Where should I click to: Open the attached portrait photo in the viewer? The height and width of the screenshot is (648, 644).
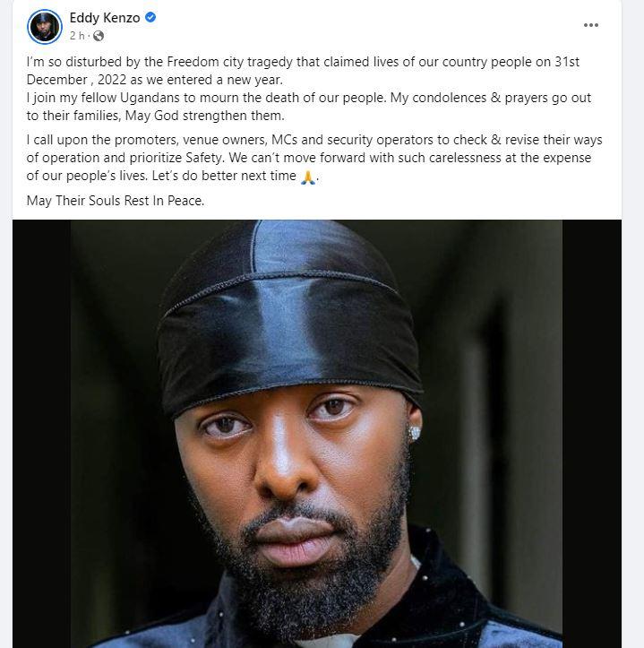click(x=317, y=434)
